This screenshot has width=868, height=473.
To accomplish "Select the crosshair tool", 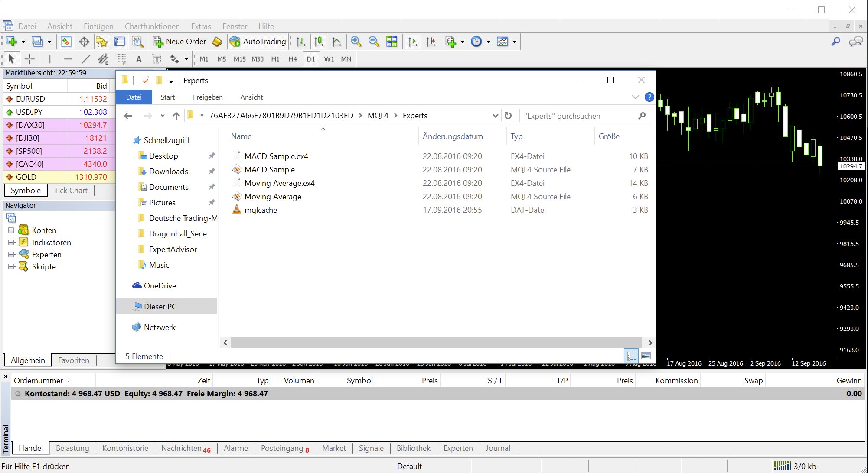I will click(x=29, y=59).
